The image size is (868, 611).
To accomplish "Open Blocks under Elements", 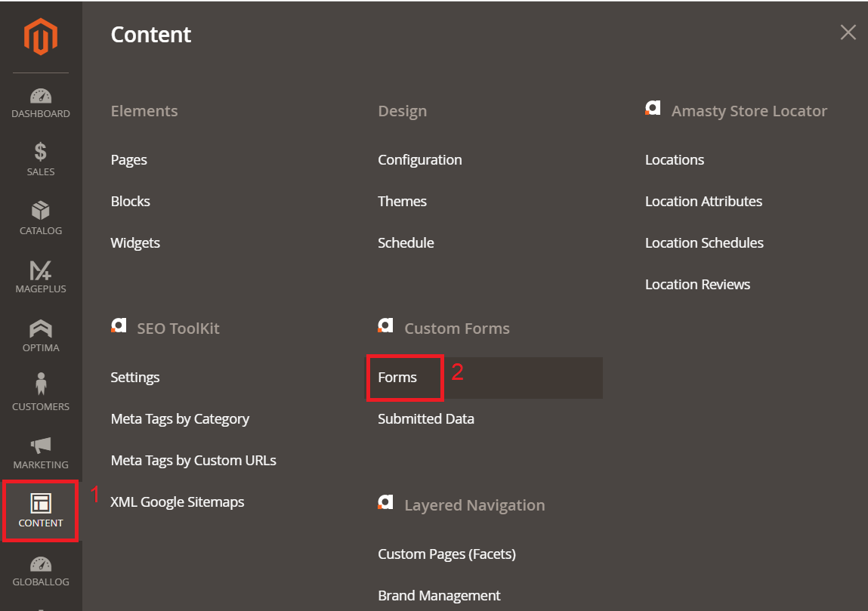I will point(130,202).
